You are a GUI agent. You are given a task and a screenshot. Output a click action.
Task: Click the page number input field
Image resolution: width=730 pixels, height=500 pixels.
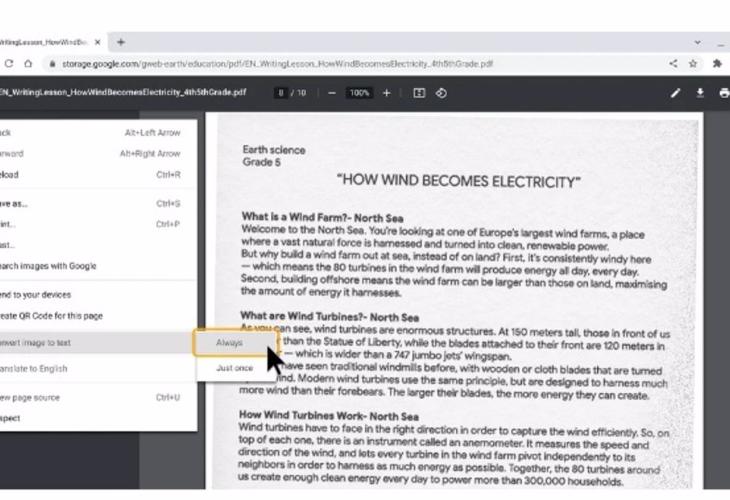click(282, 93)
